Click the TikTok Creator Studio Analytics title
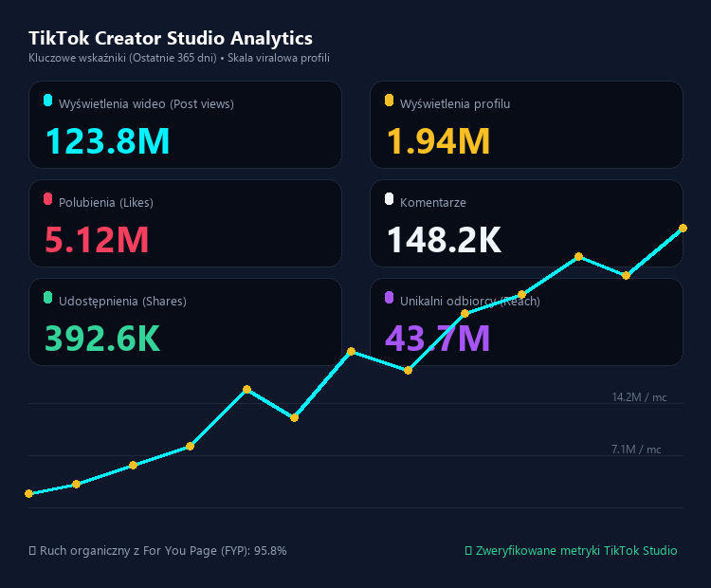711x588 pixels. click(x=171, y=38)
